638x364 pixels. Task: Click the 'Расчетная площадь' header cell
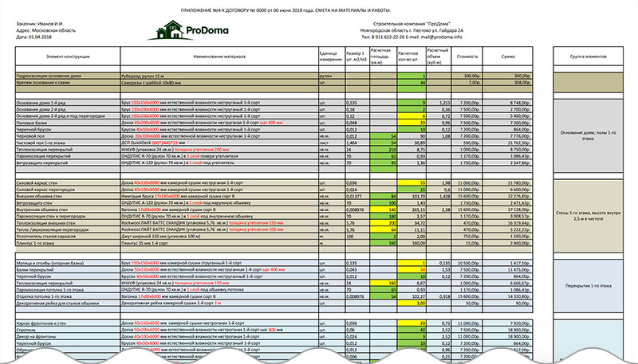point(383,57)
